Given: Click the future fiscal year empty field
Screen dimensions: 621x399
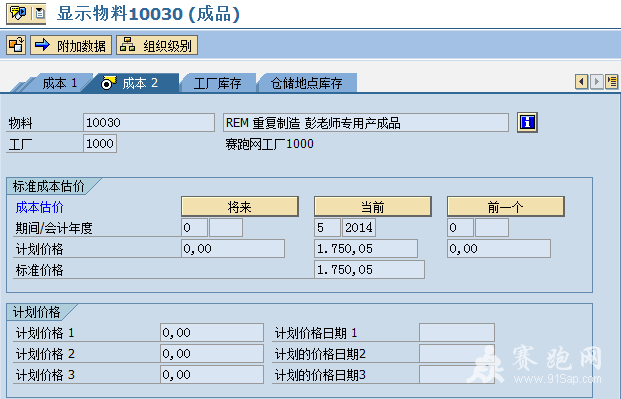Looking at the screenshot, I should click(x=226, y=227).
